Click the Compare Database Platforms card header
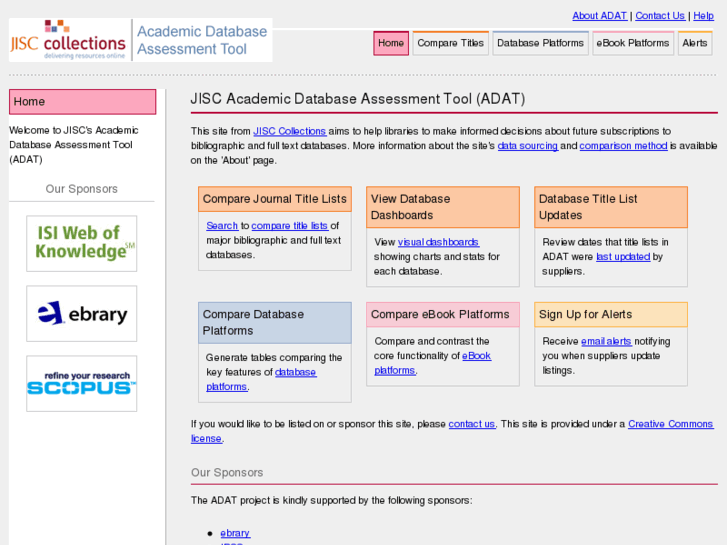The height and width of the screenshot is (545, 727). [x=275, y=322]
